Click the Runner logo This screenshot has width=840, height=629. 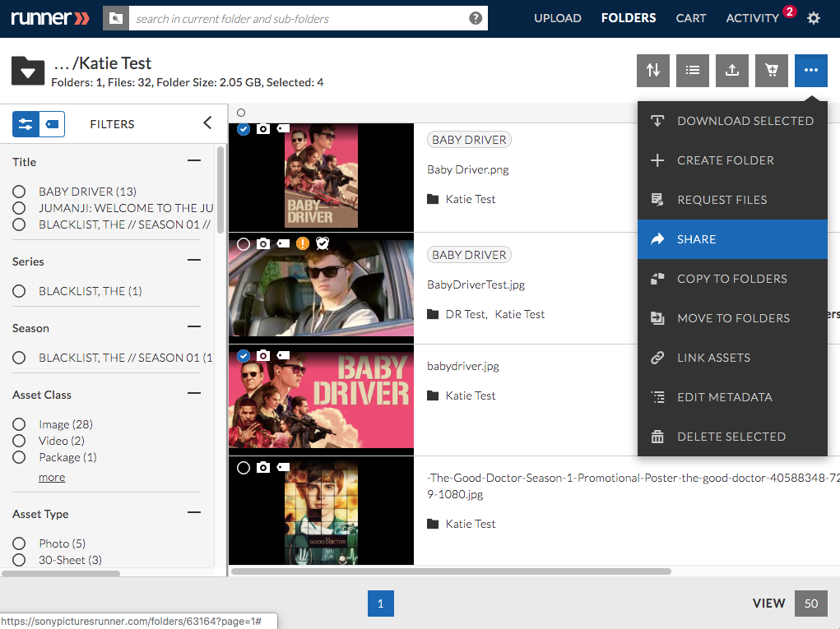click(x=50, y=18)
